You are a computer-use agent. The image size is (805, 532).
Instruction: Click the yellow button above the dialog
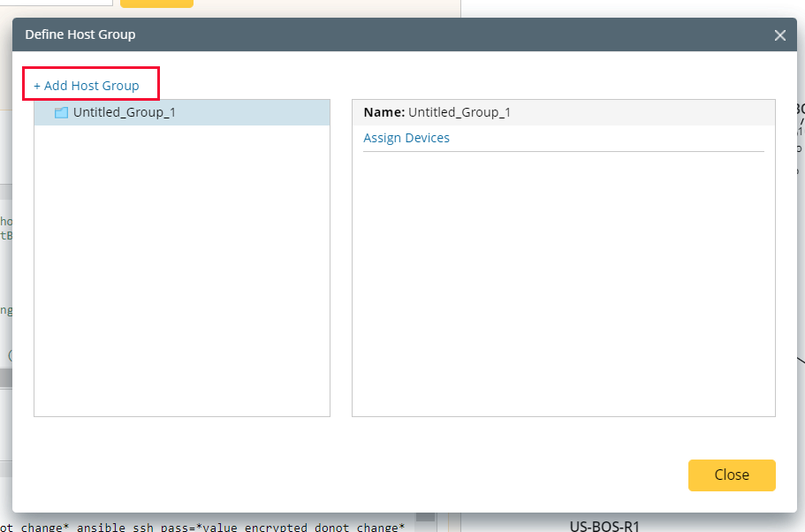click(156, 4)
